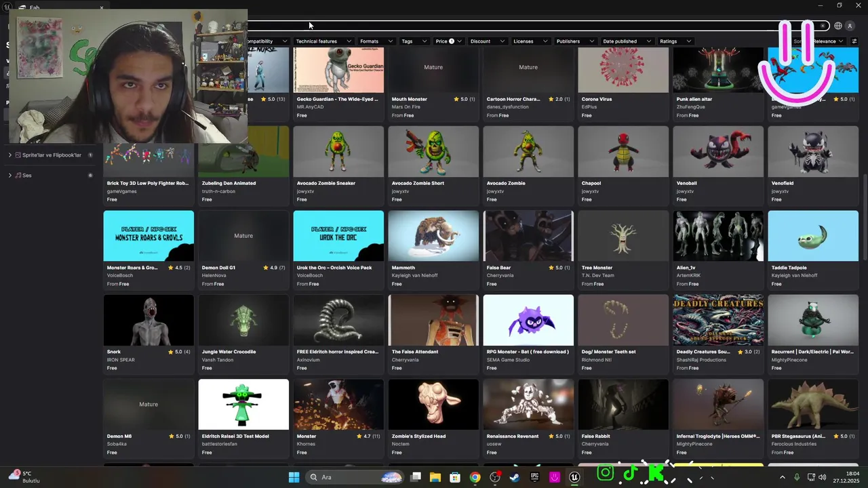Open the Snork asset thumbnail
The width and height of the screenshot is (868, 488).
(x=149, y=320)
